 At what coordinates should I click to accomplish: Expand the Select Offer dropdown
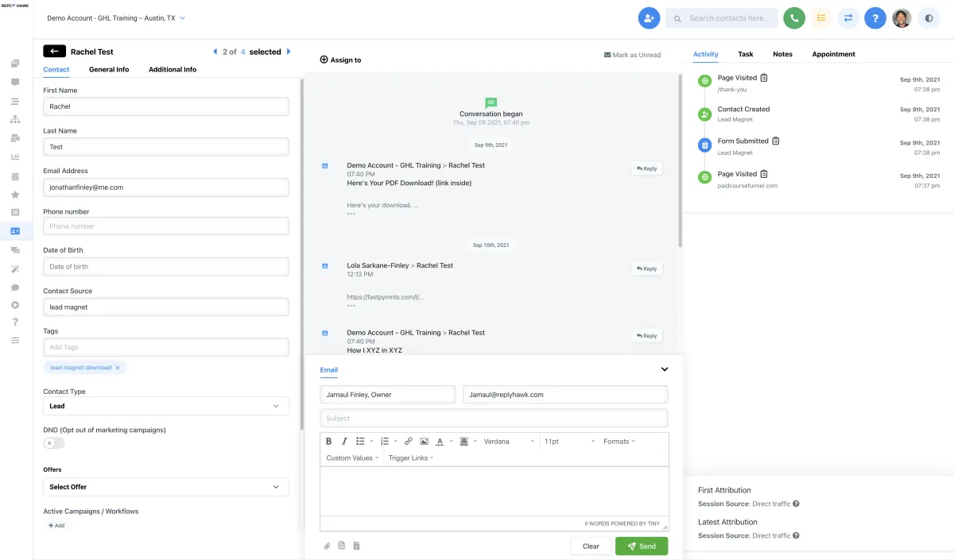click(165, 487)
